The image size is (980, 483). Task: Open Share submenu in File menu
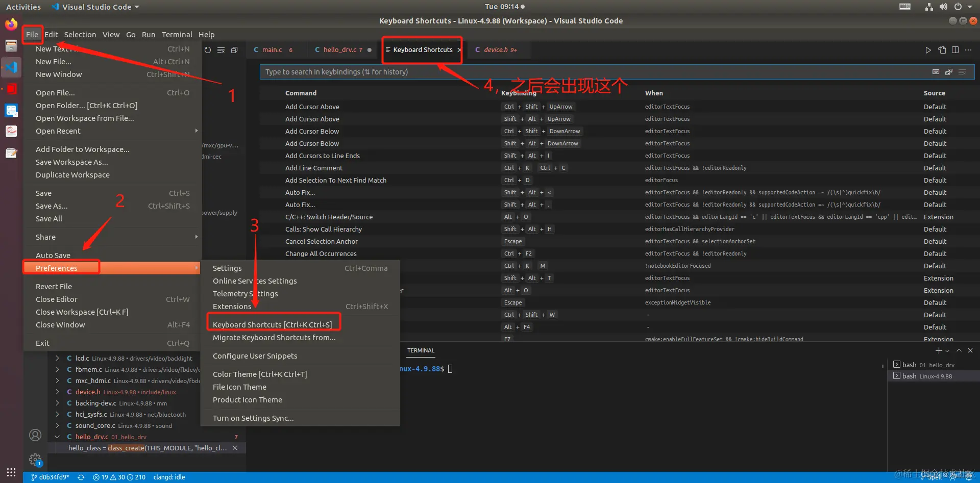coord(112,237)
